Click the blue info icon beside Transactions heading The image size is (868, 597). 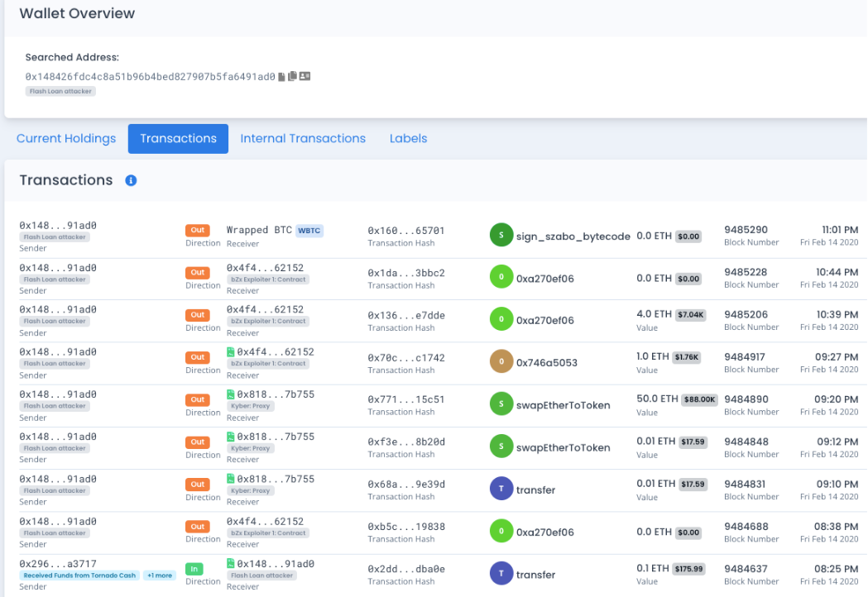131,180
